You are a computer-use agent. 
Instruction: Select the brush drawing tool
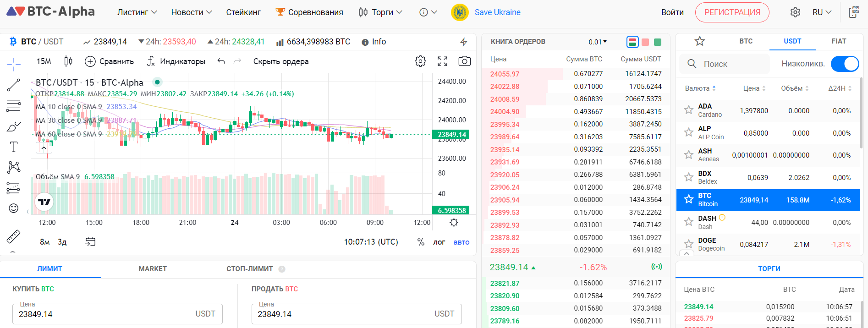14,126
